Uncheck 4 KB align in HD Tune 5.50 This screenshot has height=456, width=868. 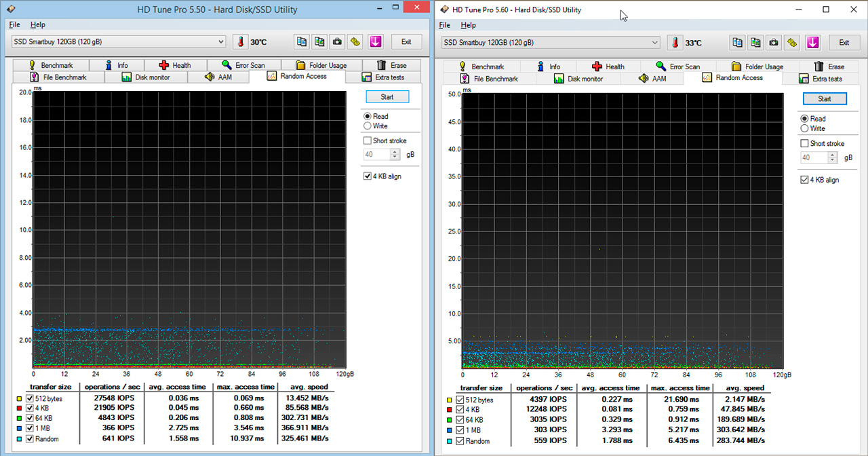point(368,176)
